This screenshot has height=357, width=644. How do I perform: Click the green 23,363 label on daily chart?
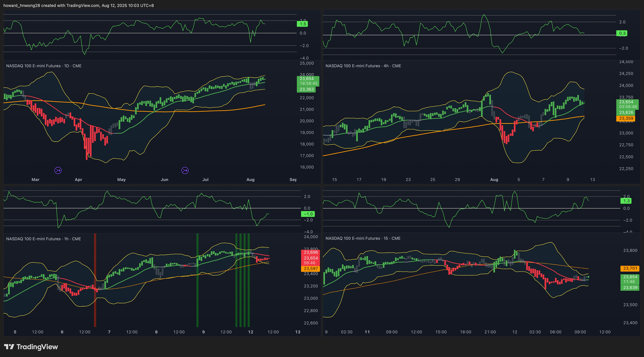306,89
